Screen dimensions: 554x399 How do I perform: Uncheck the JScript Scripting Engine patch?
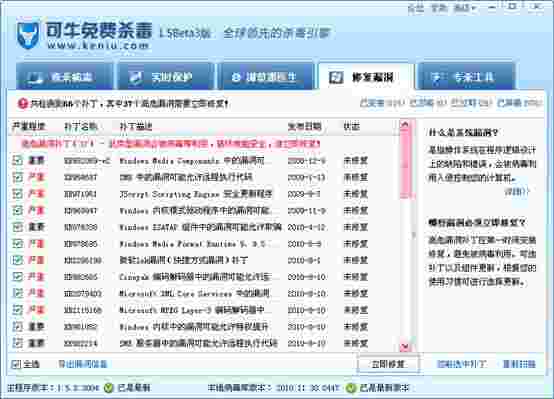click(x=17, y=194)
